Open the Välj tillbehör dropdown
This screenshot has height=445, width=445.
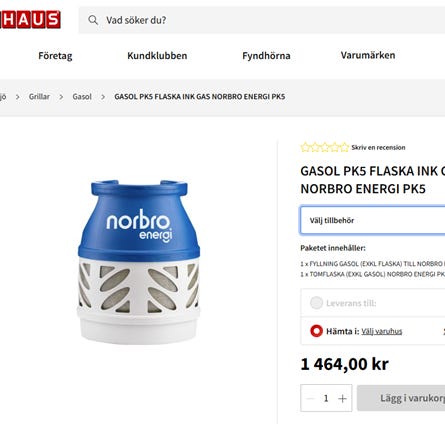tap(373, 220)
